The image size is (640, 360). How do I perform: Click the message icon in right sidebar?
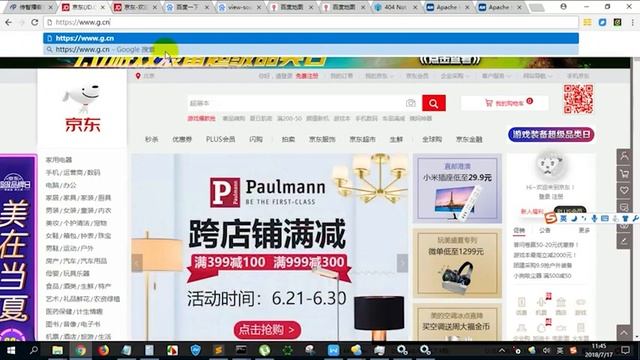[624, 206]
